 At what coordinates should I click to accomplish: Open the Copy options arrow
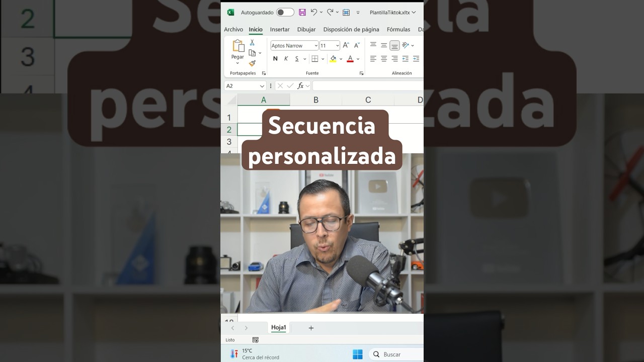point(260,53)
